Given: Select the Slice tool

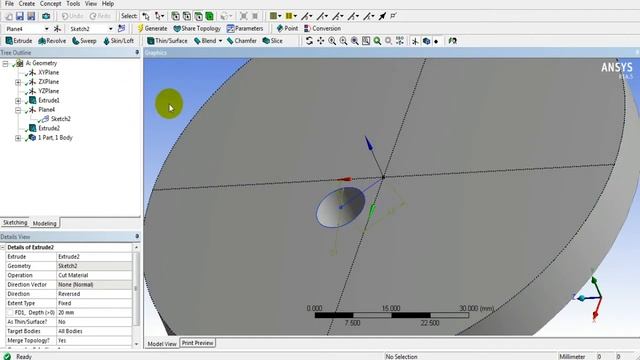Looking at the screenshot, I should click(272, 41).
